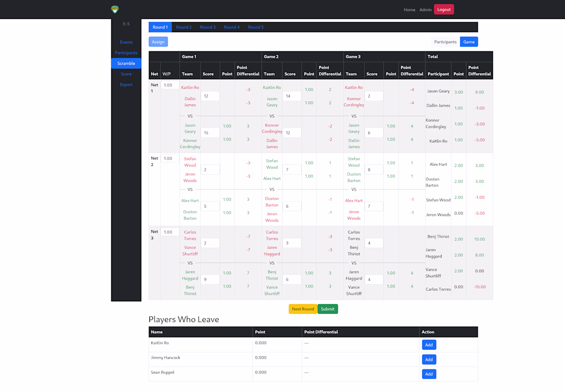This screenshot has width=565, height=392.
Task: Click the Players Who Leave heading
Action: (x=184, y=320)
